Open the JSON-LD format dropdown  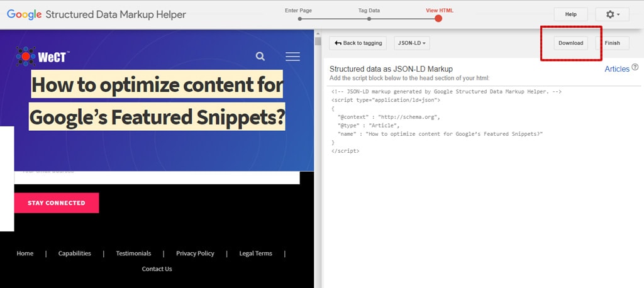click(412, 43)
